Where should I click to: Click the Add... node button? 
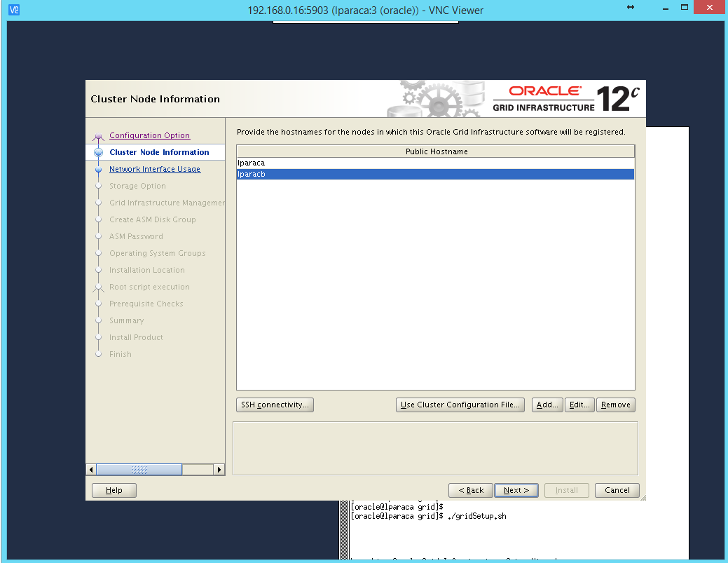coord(547,405)
